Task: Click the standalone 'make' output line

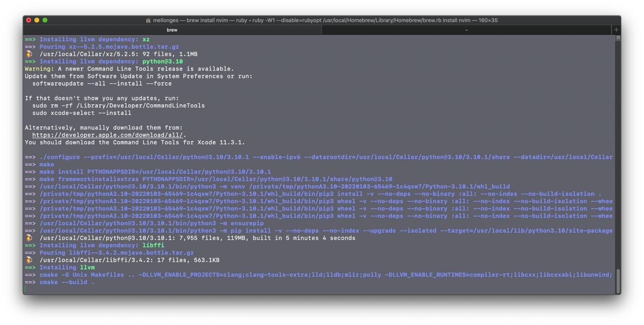Action: 47,164
